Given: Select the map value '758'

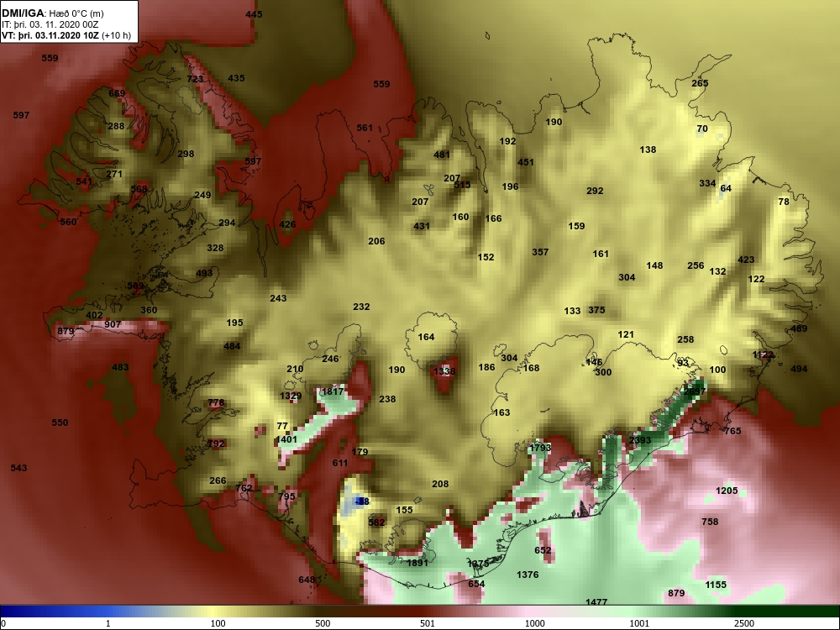Looking at the screenshot, I should 711,522.
